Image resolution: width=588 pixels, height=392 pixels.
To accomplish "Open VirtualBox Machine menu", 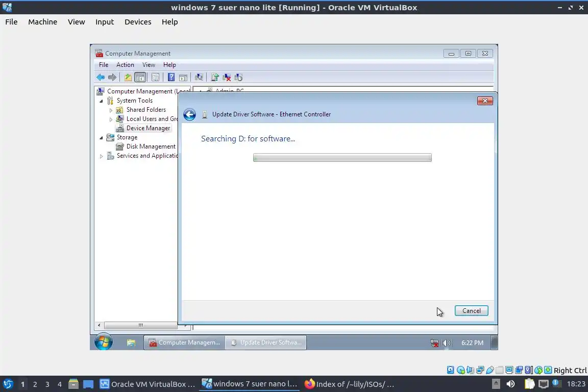I will [42, 22].
